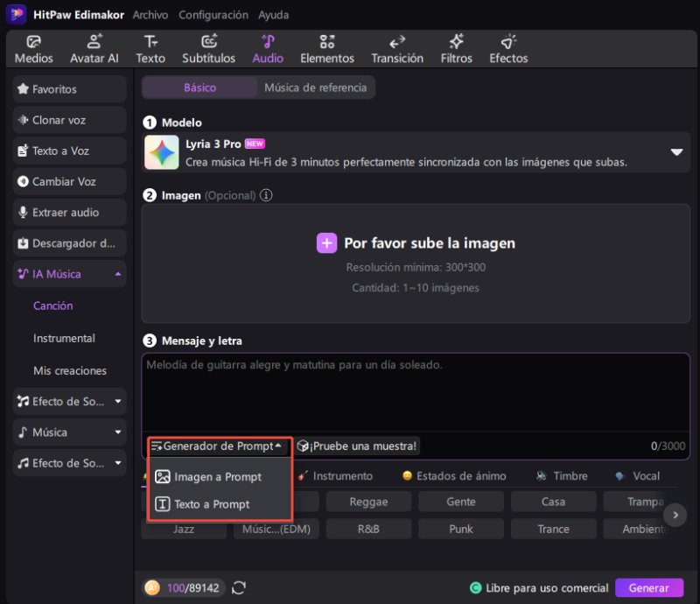Switch to Música de referencia tab

point(316,88)
